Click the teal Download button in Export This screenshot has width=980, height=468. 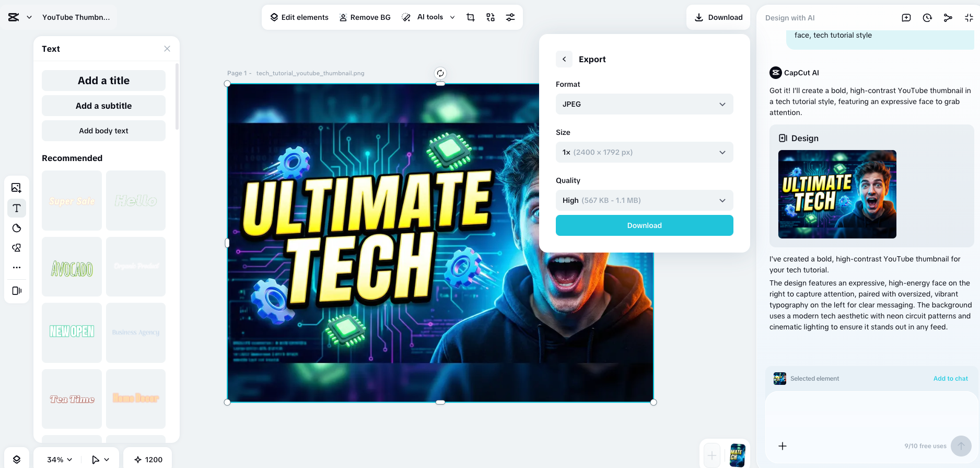(x=645, y=225)
